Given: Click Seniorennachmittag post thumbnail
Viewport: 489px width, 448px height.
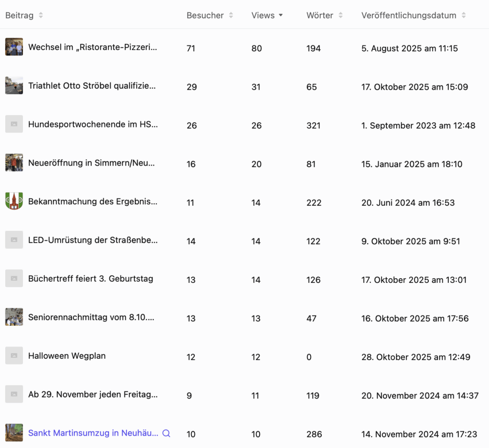Looking at the screenshot, I should [14, 317].
